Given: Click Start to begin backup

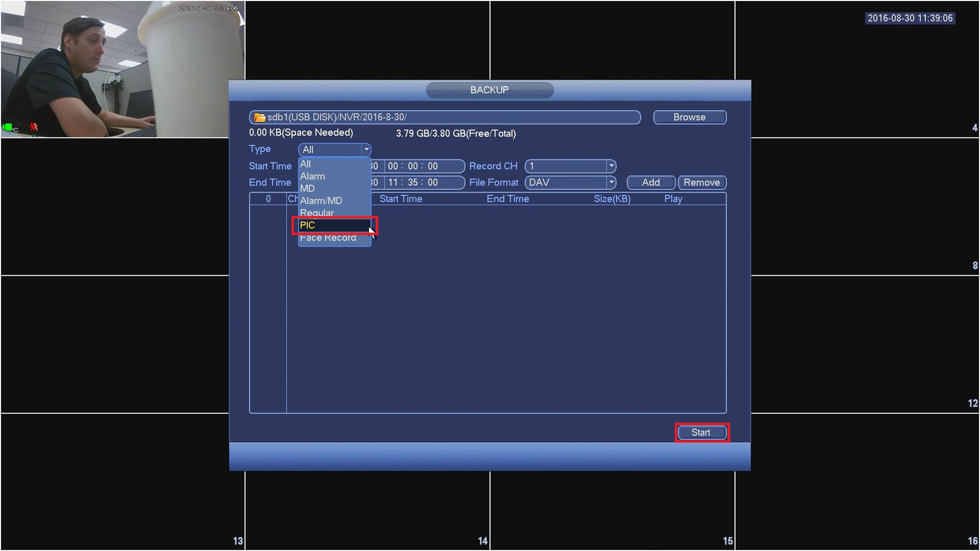Looking at the screenshot, I should pos(701,432).
